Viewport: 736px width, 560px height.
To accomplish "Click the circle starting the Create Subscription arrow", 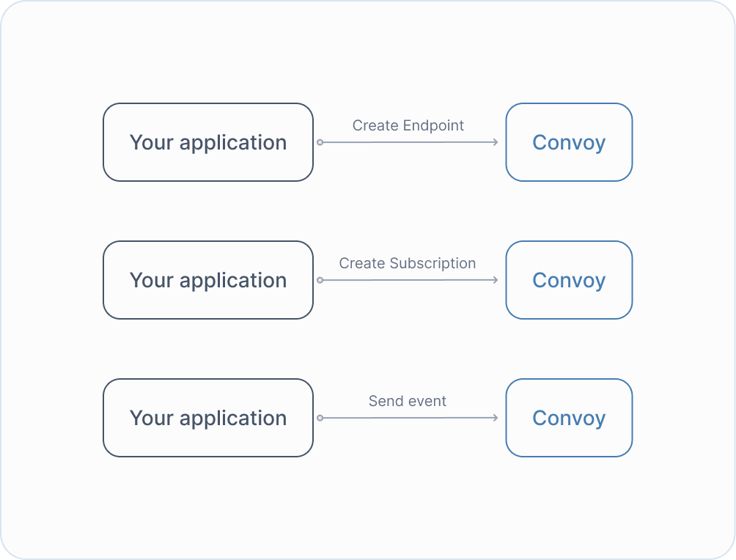I will [x=320, y=280].
